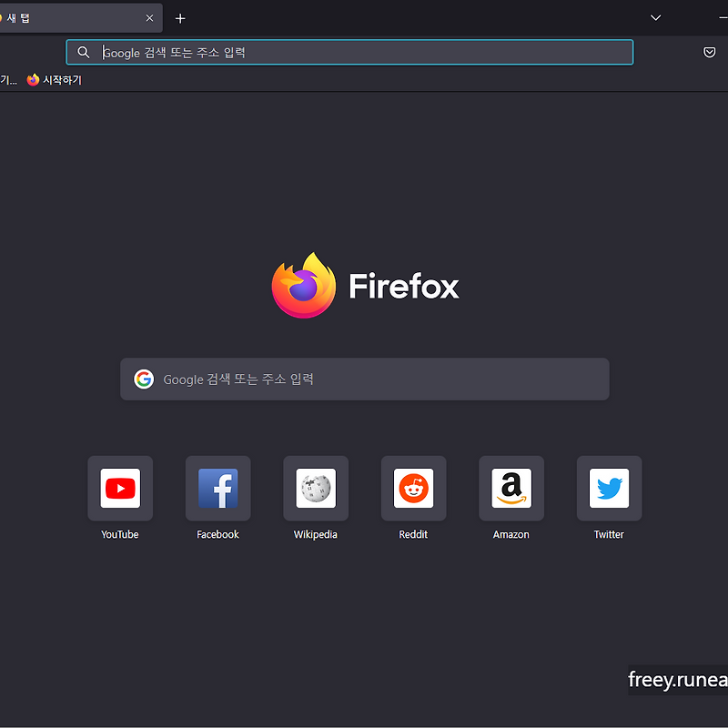728x728 pixels.
Task: Open the Facebook shortcut tile
Action: tap(217, 488)
